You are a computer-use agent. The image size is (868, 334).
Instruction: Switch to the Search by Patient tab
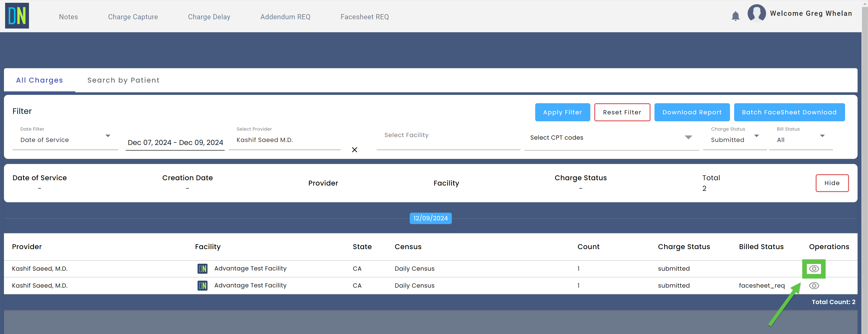(123, 80)
